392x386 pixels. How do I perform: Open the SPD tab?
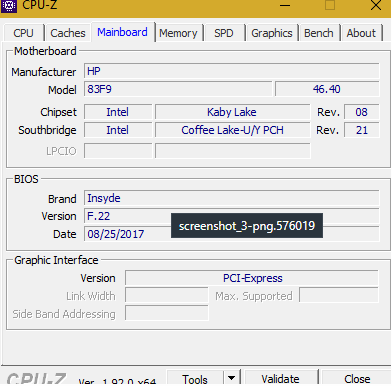click(x=224, y=33)
